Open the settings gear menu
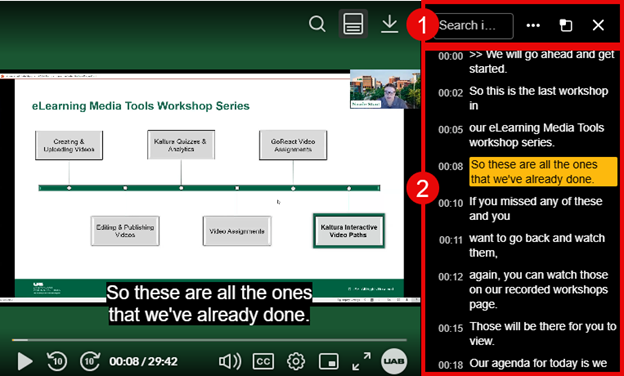 pyautogui.click(x=296, y=361)
